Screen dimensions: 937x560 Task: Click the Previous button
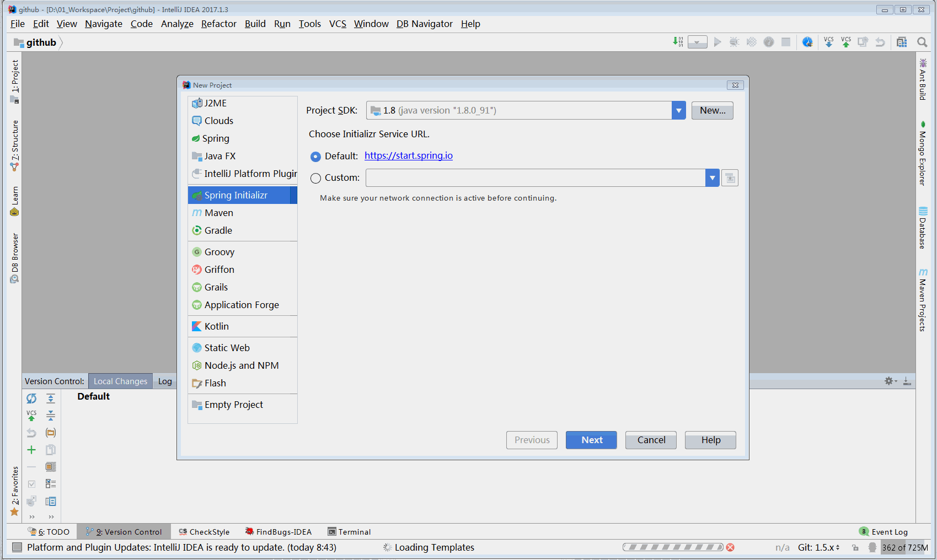(x=532, y=440)
